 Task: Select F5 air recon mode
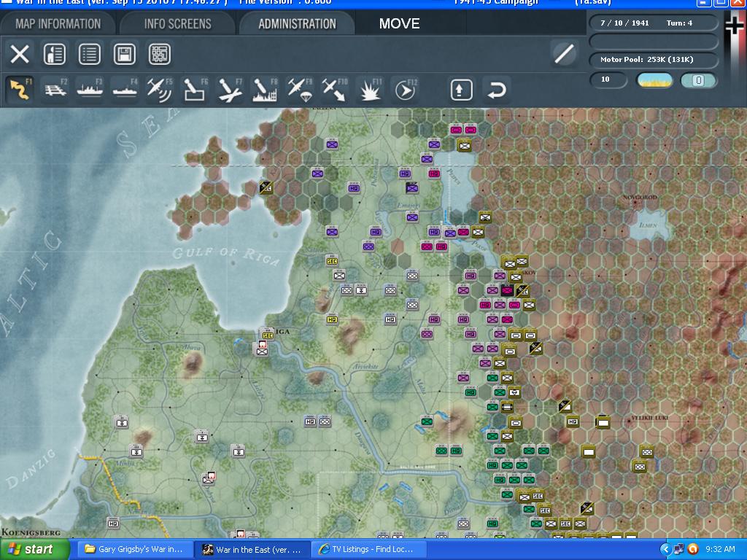click(x=160, y=90)
